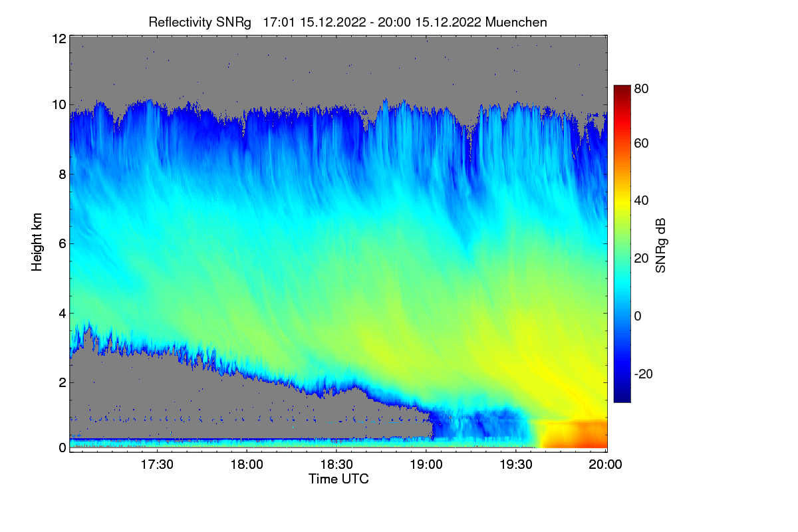Click the height tick label 2

(62, 382)
